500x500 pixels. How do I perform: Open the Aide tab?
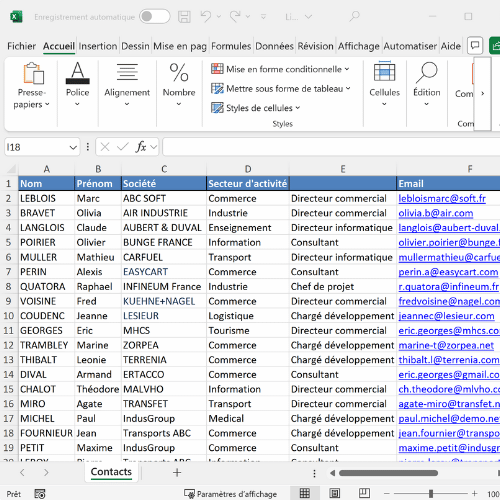tap(451, 46)
